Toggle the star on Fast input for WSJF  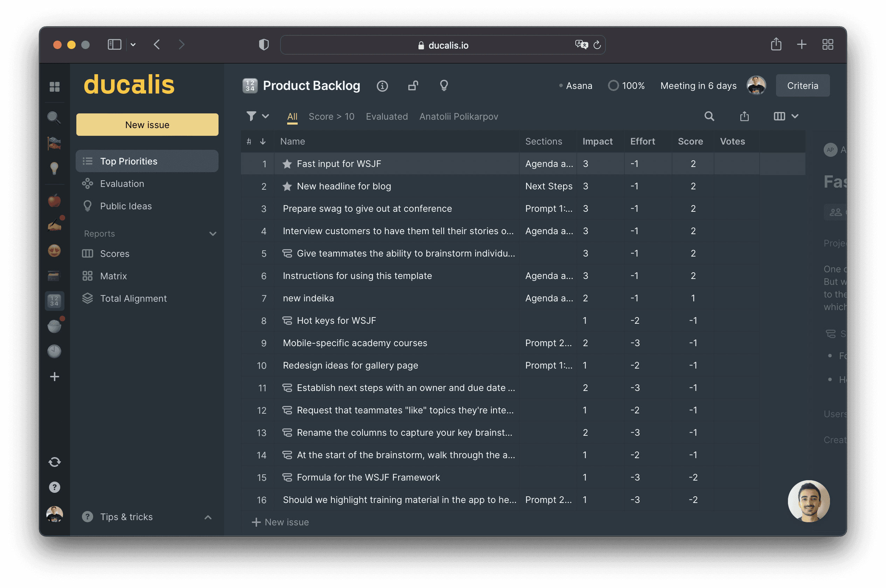287,163
